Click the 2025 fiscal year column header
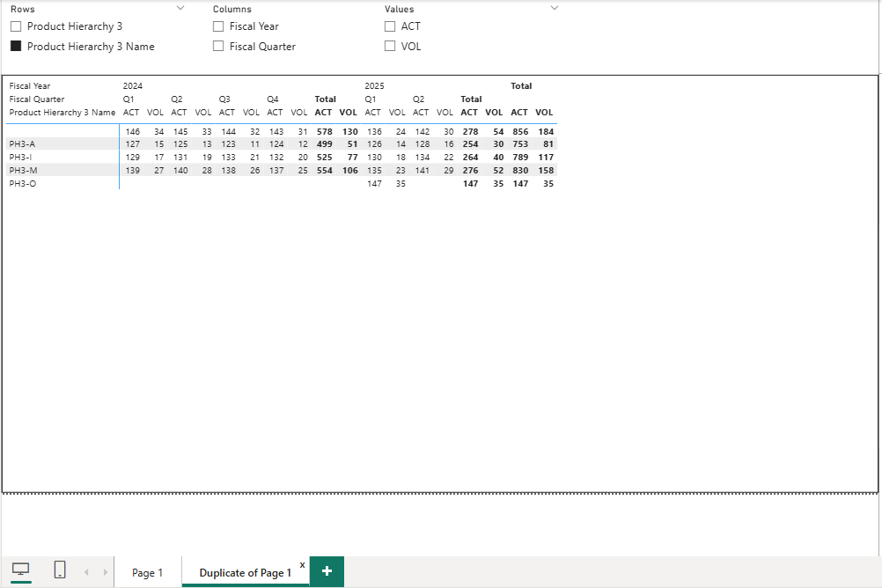 tap(374, 86)
